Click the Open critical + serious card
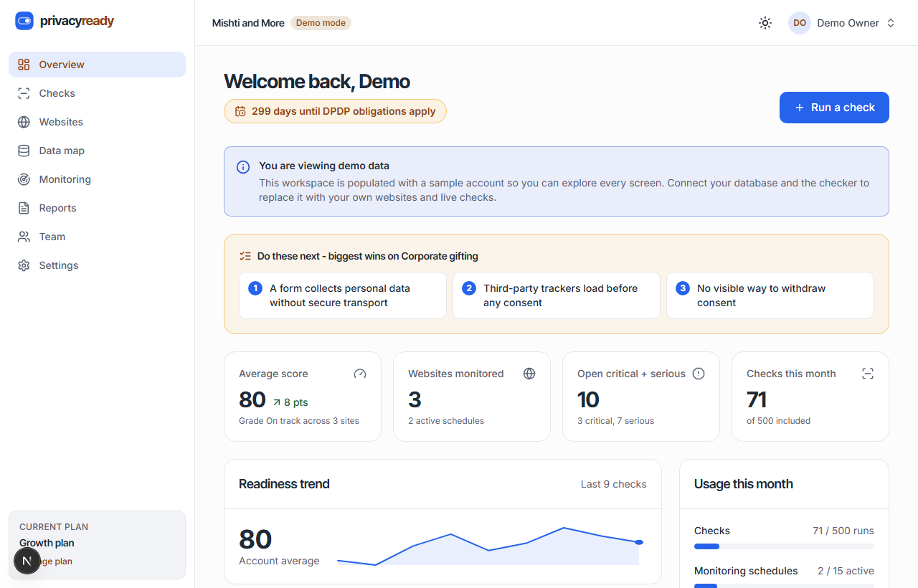 [x=641, y=397]
